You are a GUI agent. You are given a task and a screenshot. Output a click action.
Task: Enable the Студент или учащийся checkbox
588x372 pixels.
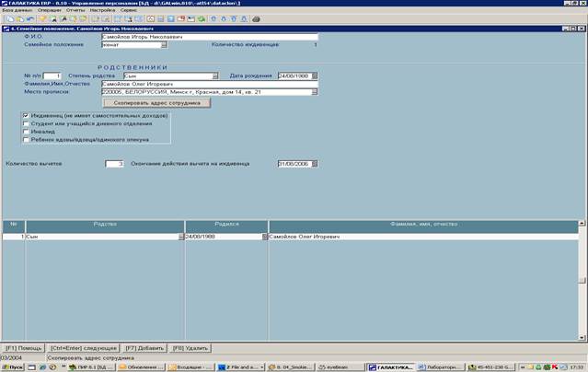25,123
